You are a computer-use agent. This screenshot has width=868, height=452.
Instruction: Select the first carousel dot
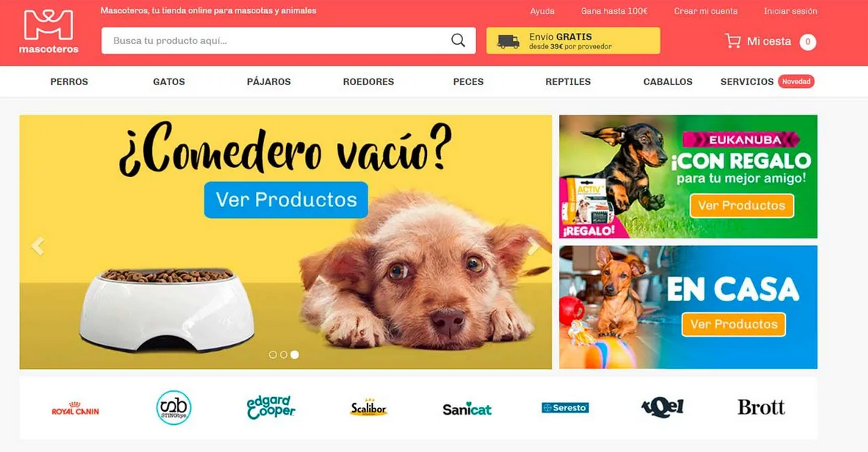pyautogui.click(x=273, y=354)
